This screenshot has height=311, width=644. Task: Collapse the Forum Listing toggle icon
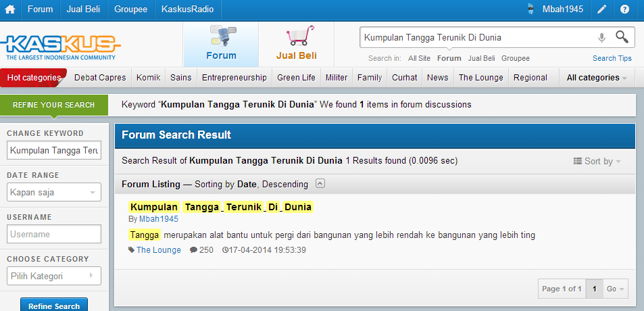[x=320, y=184]
